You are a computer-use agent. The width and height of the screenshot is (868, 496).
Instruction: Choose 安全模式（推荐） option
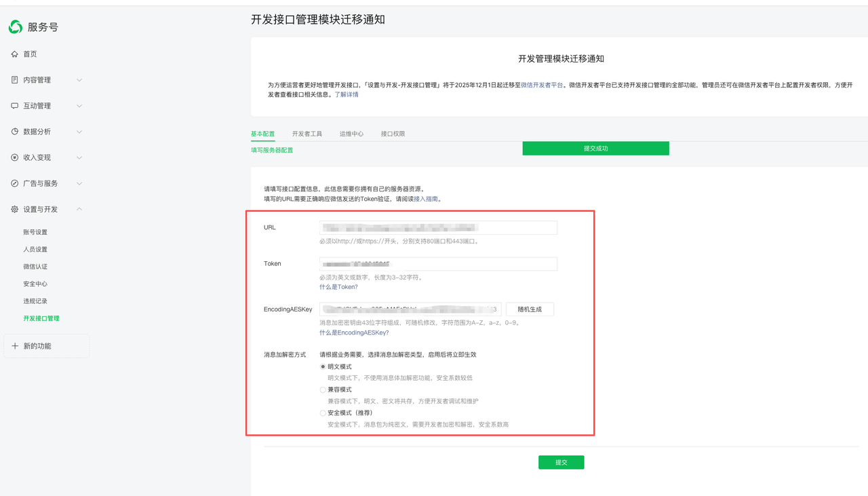pyautogui.click(x=322, y=413)
